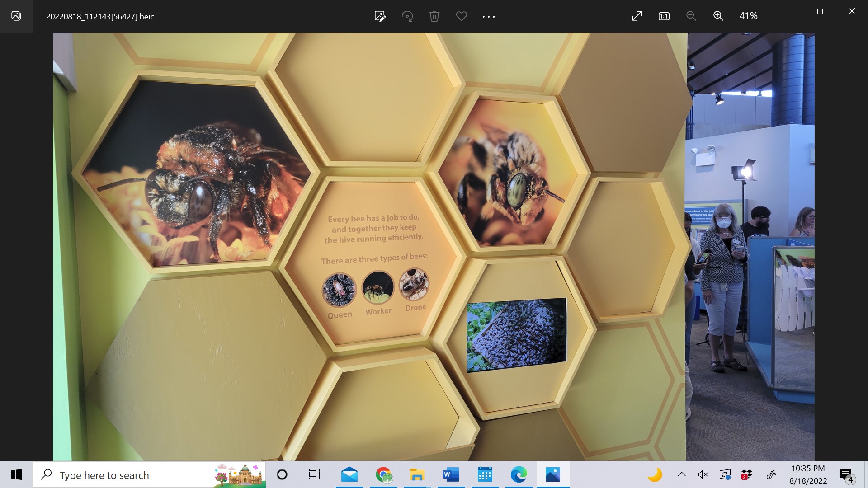The image size is (868, 488).
Task: Open the See more options menu
Action: coord(489,16)
